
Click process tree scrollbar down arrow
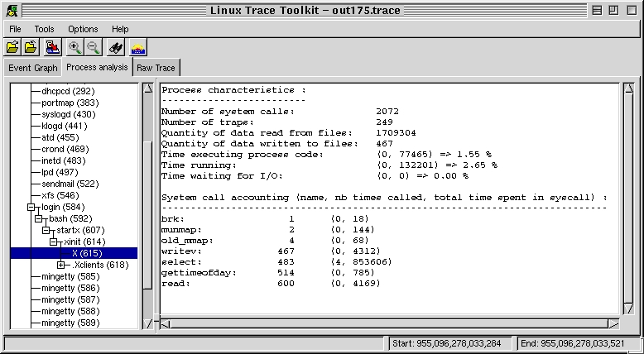[148, 323]
